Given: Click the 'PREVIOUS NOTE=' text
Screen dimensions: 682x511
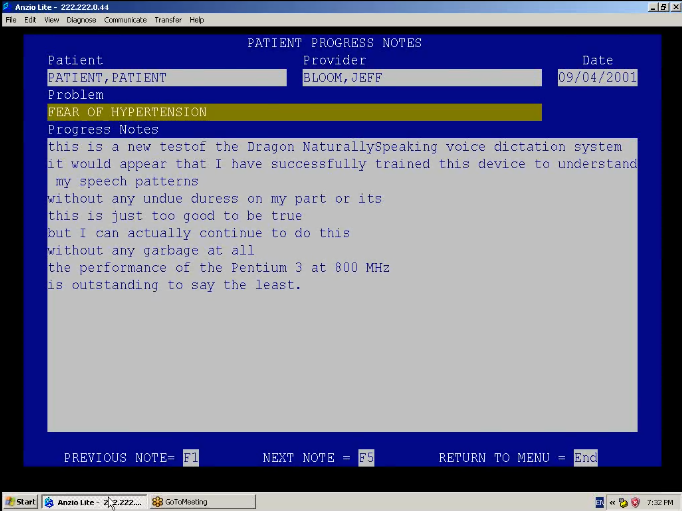Looking at the screenshot, I should point(119,458).
